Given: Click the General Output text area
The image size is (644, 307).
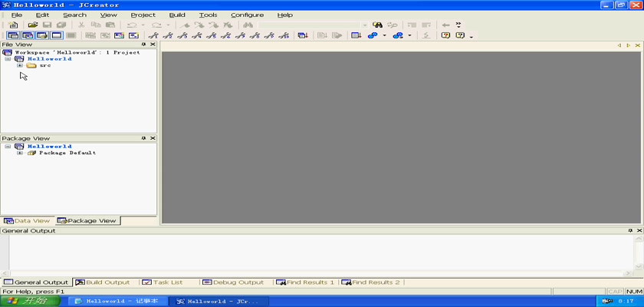Looking at the screenshot, I should (320, 252).
